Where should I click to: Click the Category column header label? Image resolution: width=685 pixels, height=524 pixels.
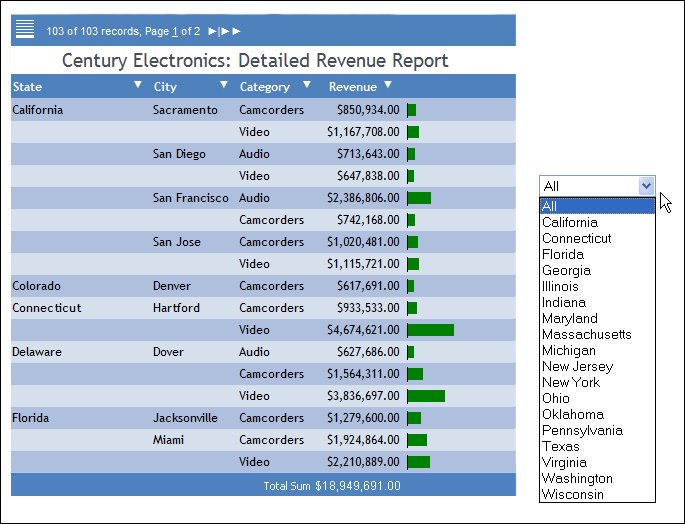tap(264, 87)
